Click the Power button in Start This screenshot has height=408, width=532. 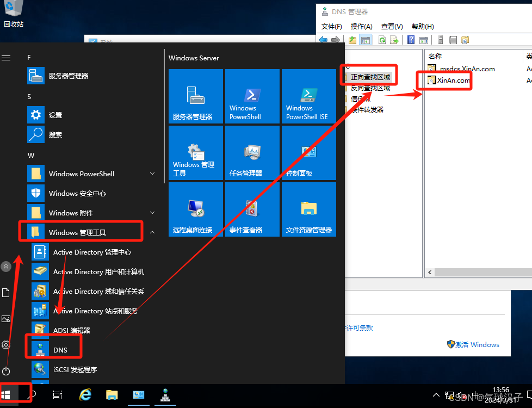pyautogui.click(x=6, y=372)
